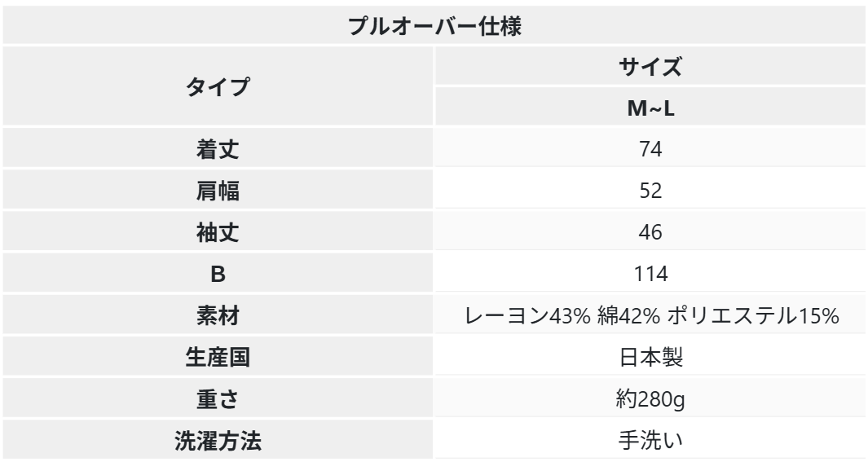Click the 生産国 row label

218,358
